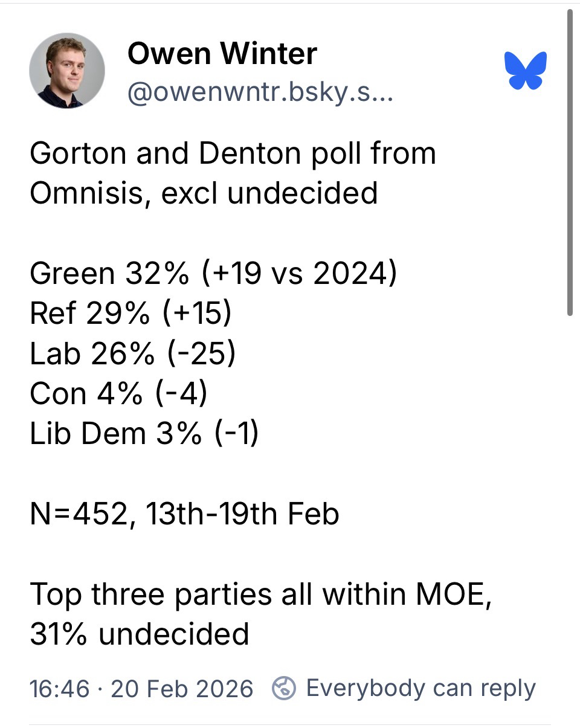This screenshot has height=728, width=580.
Task: Click the "Lab 26% (-25)" line
Action: coord(132,353)
